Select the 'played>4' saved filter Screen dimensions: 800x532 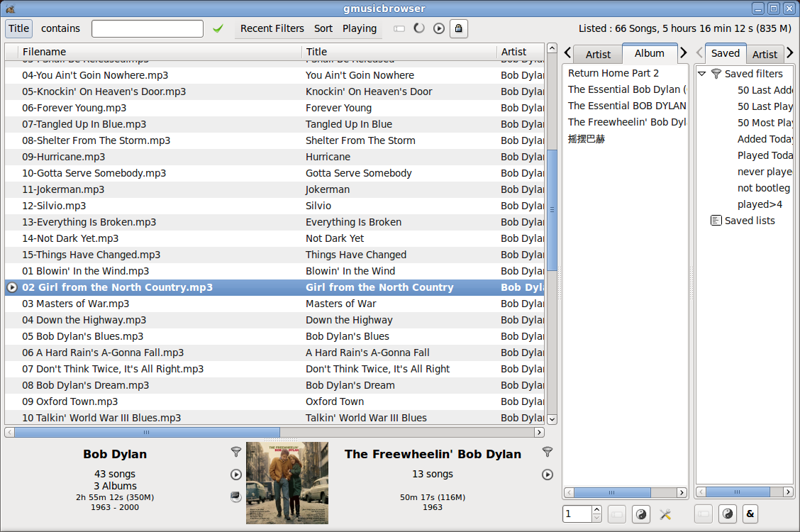(x=760, y=204)
